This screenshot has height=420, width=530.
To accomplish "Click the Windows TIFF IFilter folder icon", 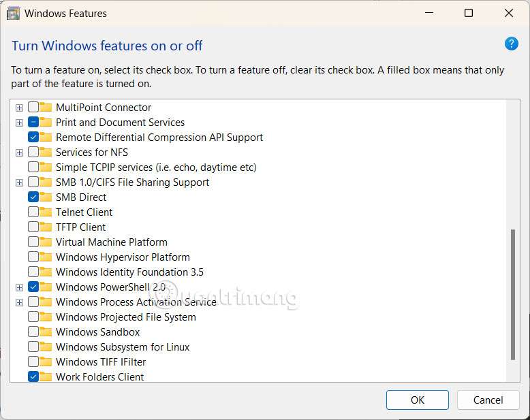I will tap(46, 362).
